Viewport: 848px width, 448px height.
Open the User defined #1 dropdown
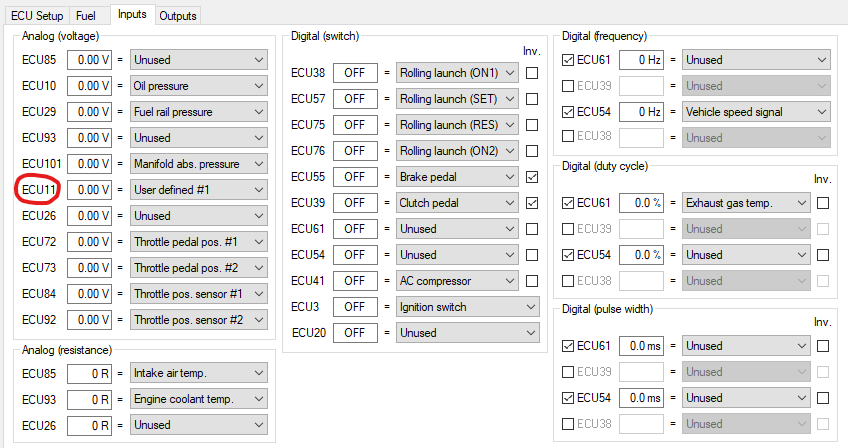pyautogui.click(x=198, y=190)
